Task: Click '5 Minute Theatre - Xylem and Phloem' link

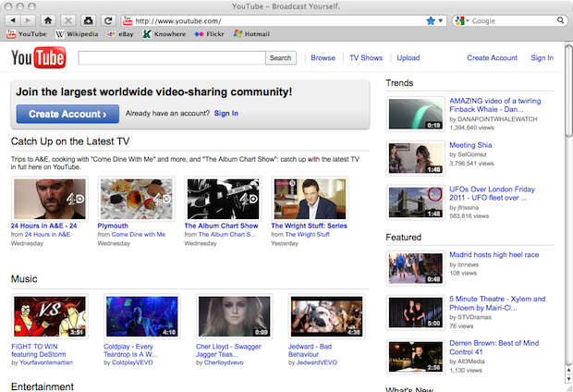Action: pyautogui.click(x=497, y=303)
